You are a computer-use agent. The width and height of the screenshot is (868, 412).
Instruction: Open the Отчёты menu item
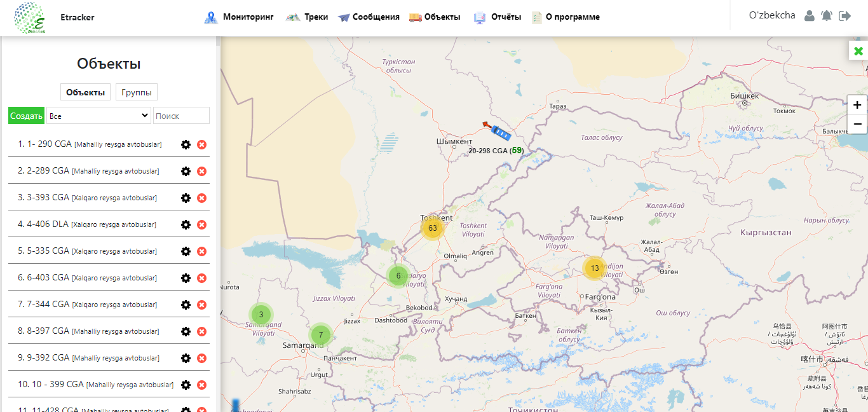click(498, 17)
